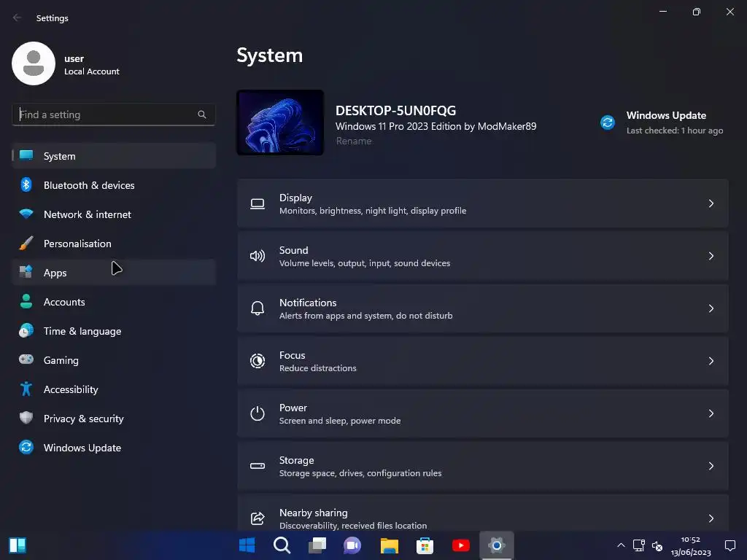Show hidden icons tray chevron
This screenshot has width=747, height=560.
click(621, 545)
